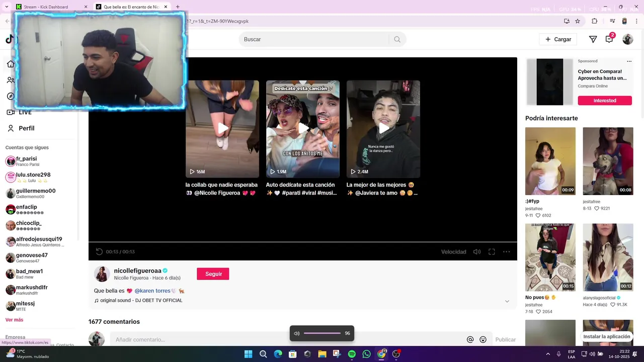Open the video player more options dots
This screenshot has height=362, width=644.
click(x=507, y=251)
